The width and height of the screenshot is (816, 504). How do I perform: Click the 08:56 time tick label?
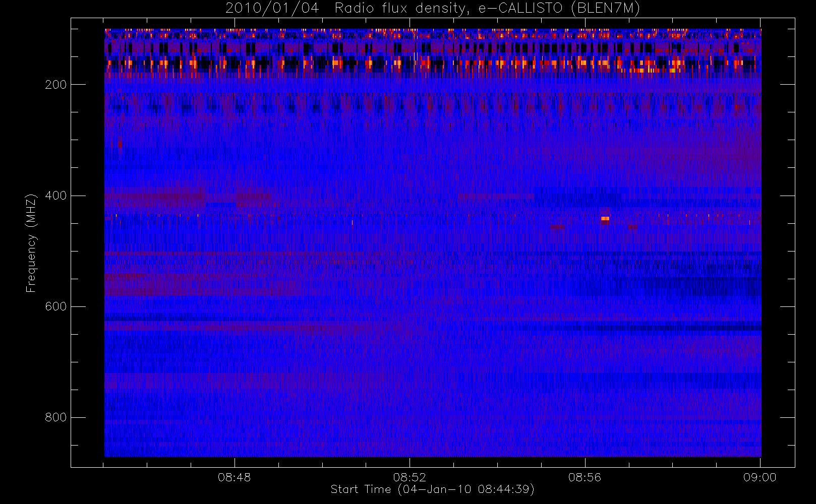coord(585,477)
